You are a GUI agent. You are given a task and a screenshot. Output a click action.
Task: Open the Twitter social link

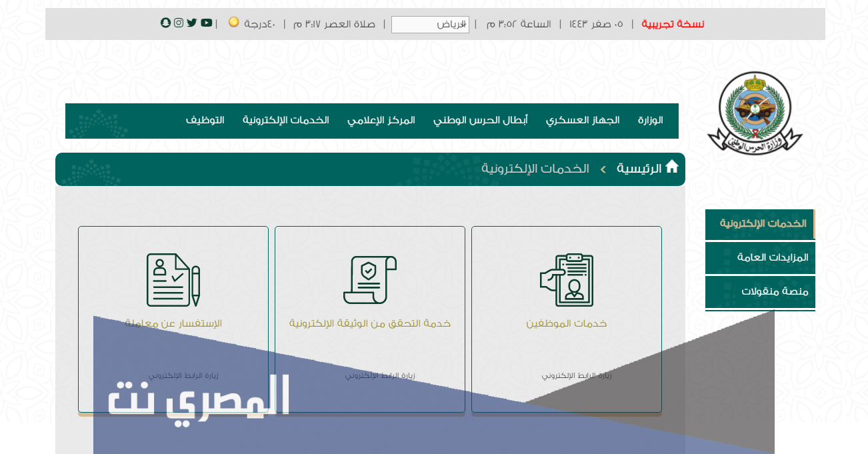[192, 23]
